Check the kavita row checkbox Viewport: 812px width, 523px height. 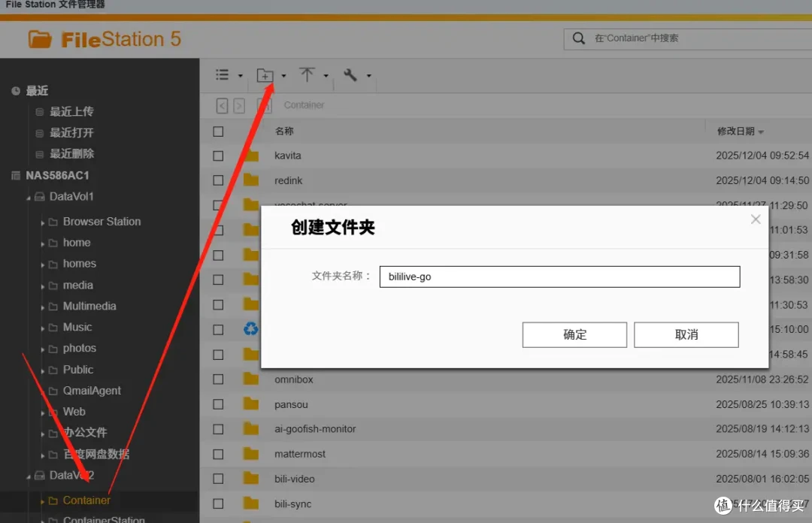[219, 156]
